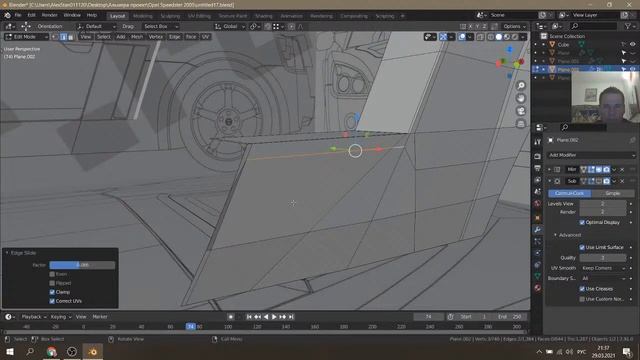Viewport: 640px width, 360px height.
Task: Select rendered viewport shading
Action: click(515, 37)
